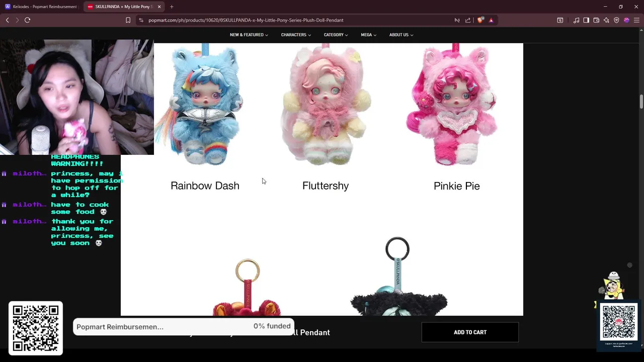The width and height of the screenshot is (644, 362).
Task: Open site settings icon in address bar
Action: click(x=141, y=20)
